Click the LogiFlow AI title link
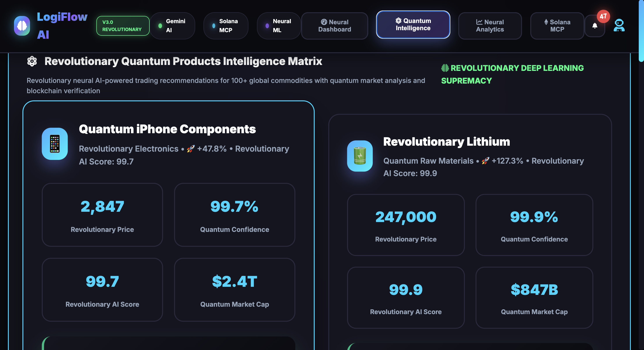 pos(62,26)
